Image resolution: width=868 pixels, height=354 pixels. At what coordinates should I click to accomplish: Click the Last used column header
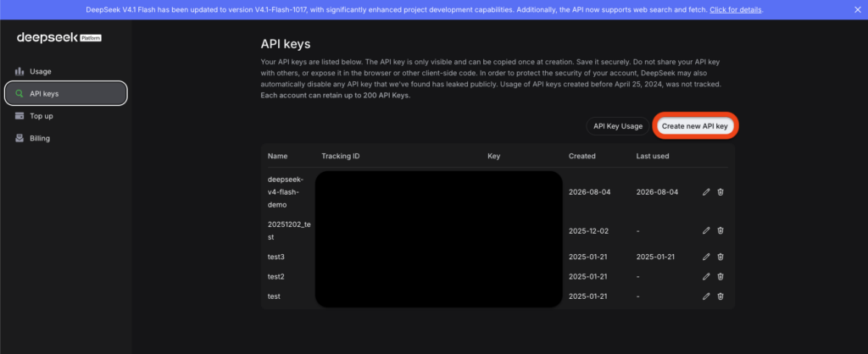pos(653,156)
